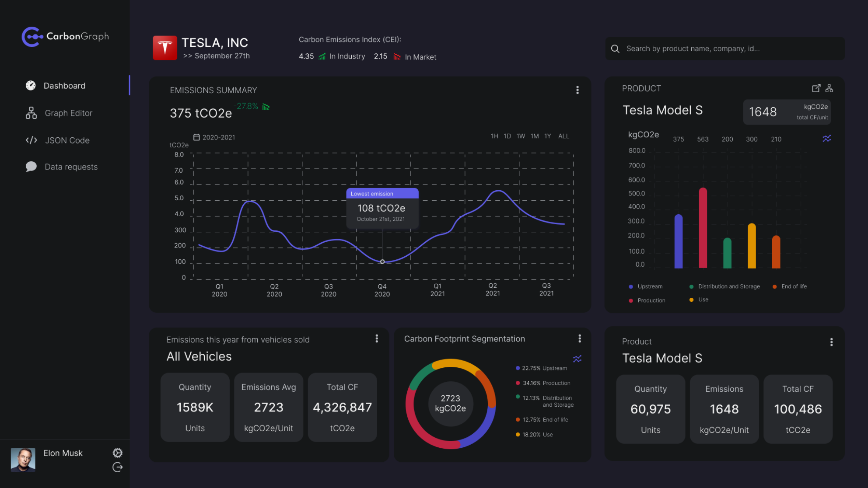
Task: Click 22.75% Upstream legend entry
Action: coord(541,368)
